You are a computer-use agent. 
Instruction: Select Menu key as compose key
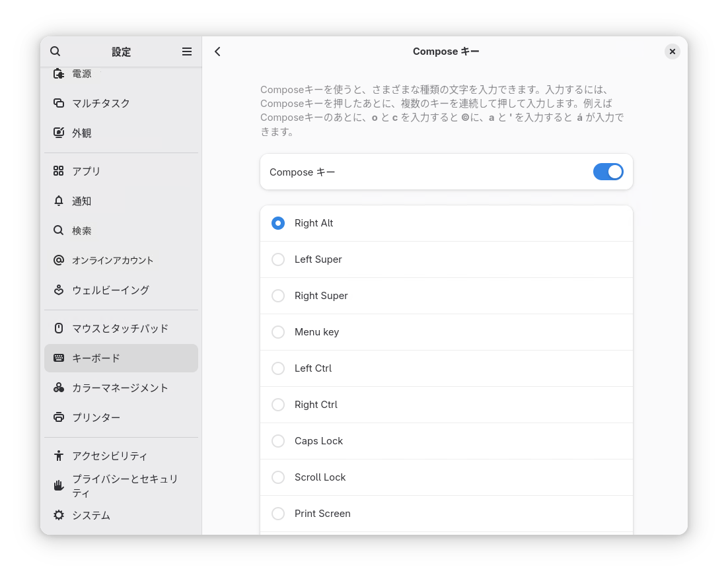[x=278, y=332]
